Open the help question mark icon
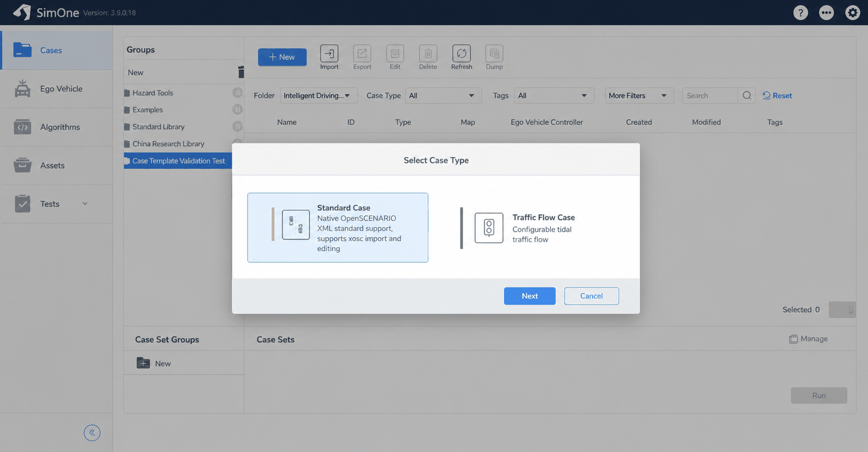Viewport: 868px width, 452px height. (x=801, y=13)
